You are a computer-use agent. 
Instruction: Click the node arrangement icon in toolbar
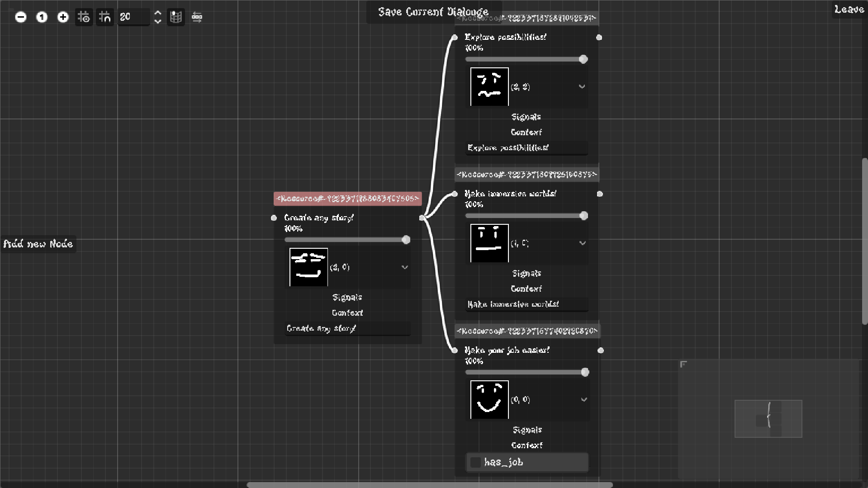197,17
